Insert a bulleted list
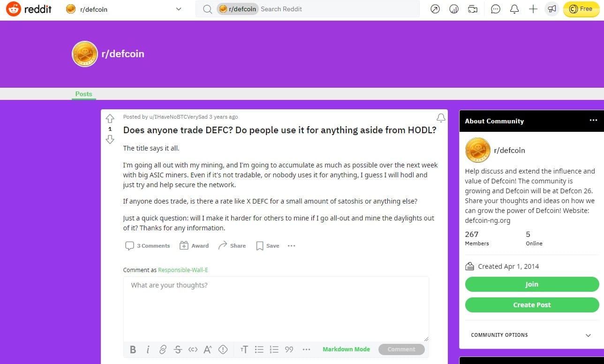This screenshot has height=364, width=604. (x=259, y=349)
